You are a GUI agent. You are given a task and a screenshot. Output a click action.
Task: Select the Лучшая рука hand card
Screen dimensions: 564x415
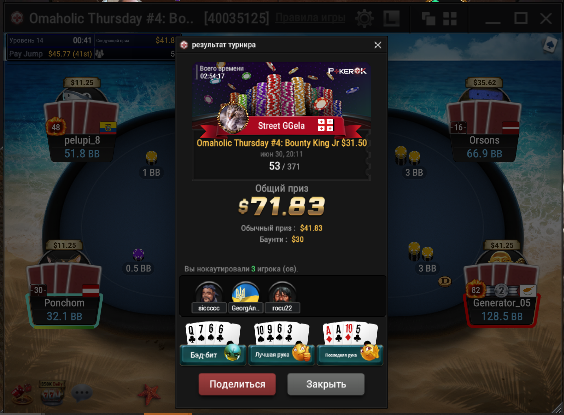[281, 344]
